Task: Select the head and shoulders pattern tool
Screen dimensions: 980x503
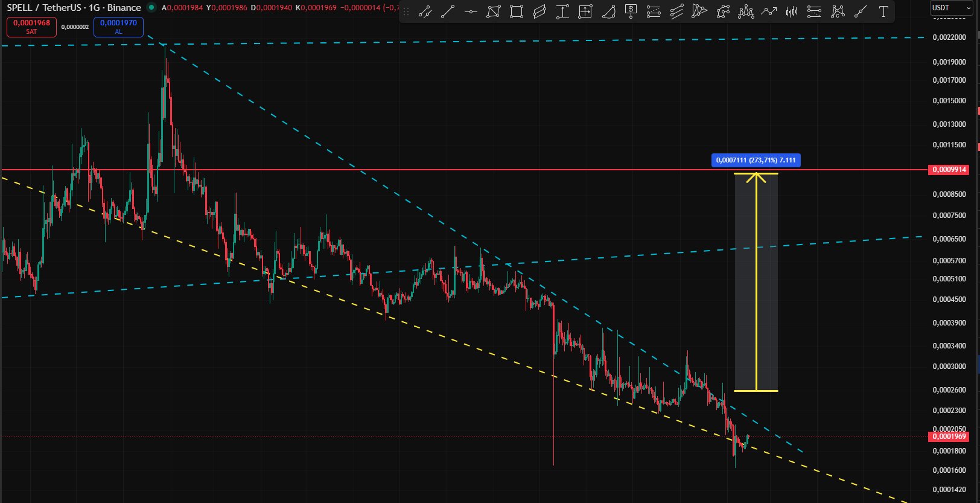Action: (x=746, y=12)
